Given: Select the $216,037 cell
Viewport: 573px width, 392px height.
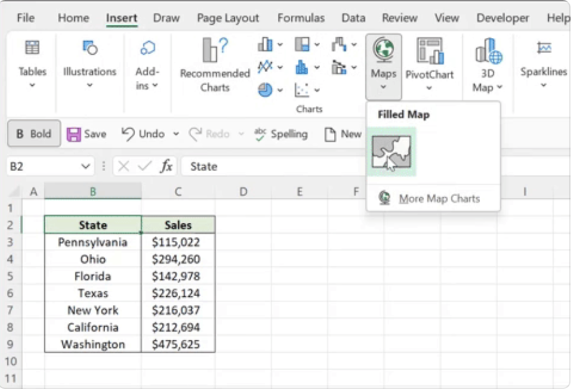Looking at the screenshot, I should (178, 310).
